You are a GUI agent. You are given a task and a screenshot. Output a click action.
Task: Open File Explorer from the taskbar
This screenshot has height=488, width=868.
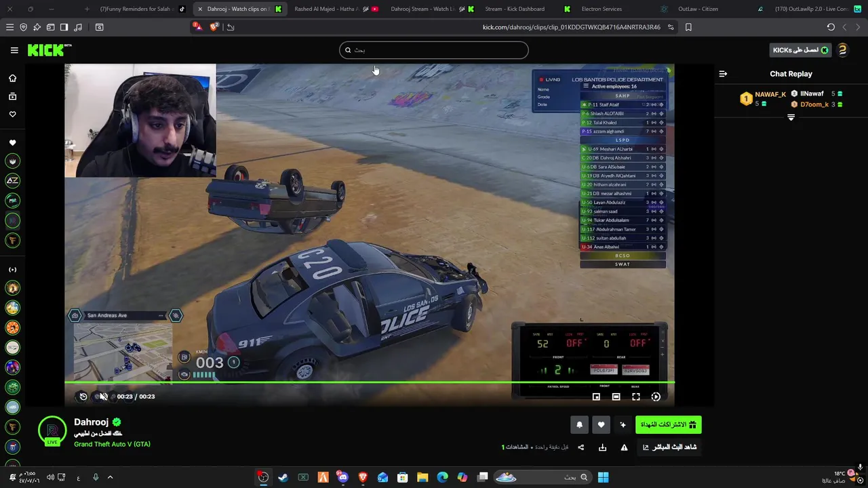point(422,477)
